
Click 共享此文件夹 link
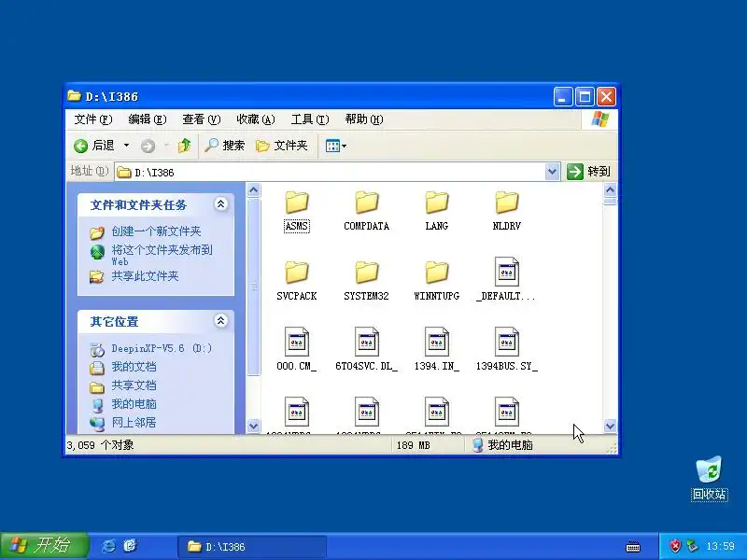[x=145, y=276]
